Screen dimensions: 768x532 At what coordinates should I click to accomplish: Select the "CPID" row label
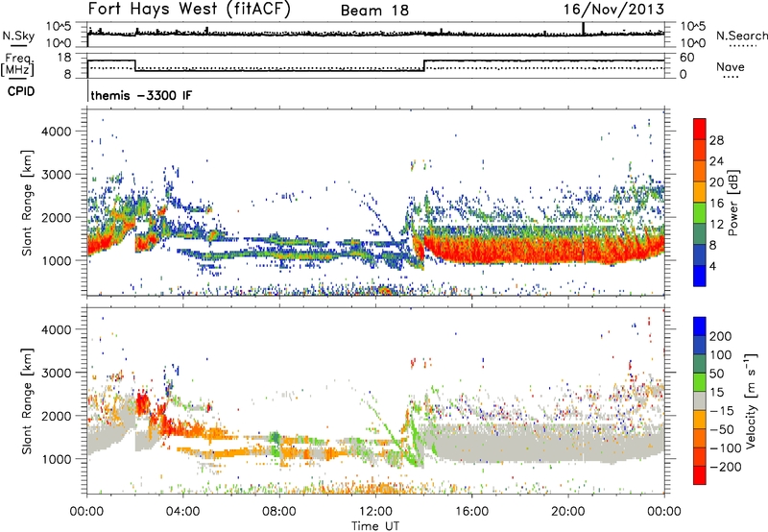click(x=21, y=91)
